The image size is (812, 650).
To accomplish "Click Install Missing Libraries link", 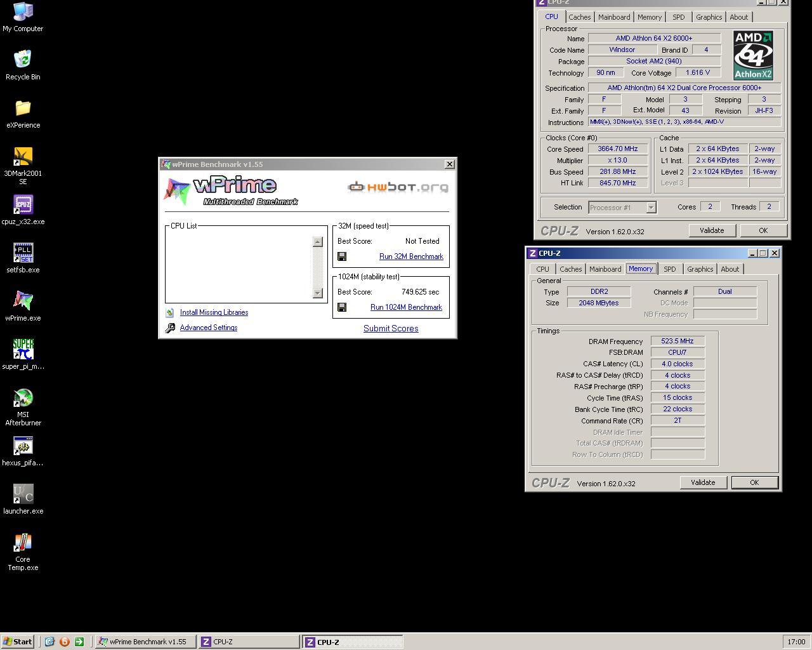I will [214, 312].
